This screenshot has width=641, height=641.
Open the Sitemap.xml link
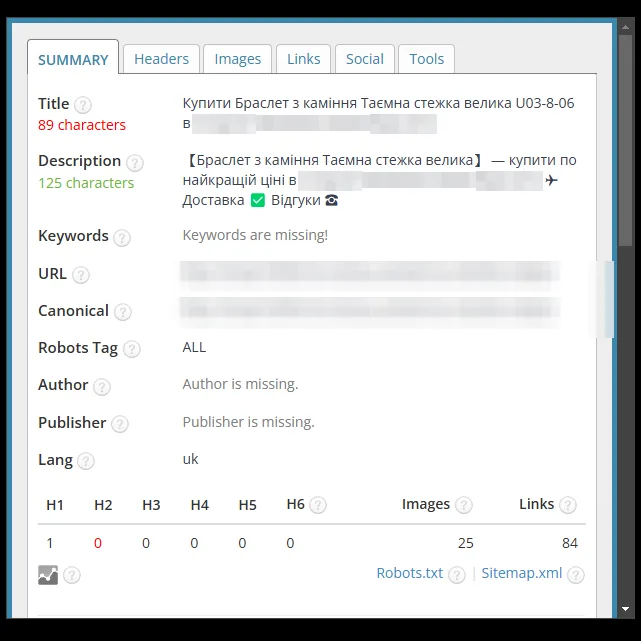(522, 573)
